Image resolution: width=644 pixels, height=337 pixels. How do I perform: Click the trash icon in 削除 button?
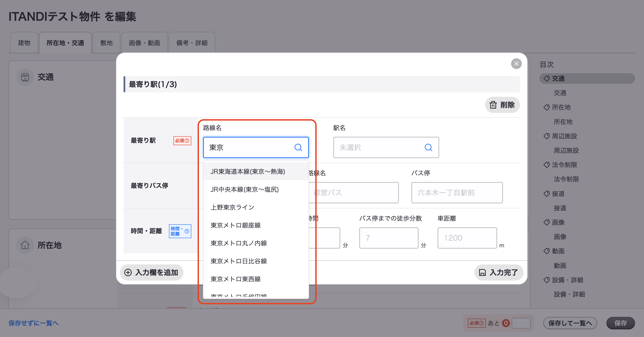coord(493,105)
